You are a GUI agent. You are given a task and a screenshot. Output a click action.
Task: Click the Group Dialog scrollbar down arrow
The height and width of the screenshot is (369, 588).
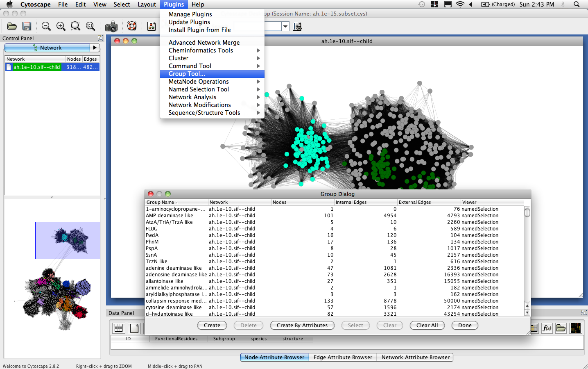click(x=527, y=312)
